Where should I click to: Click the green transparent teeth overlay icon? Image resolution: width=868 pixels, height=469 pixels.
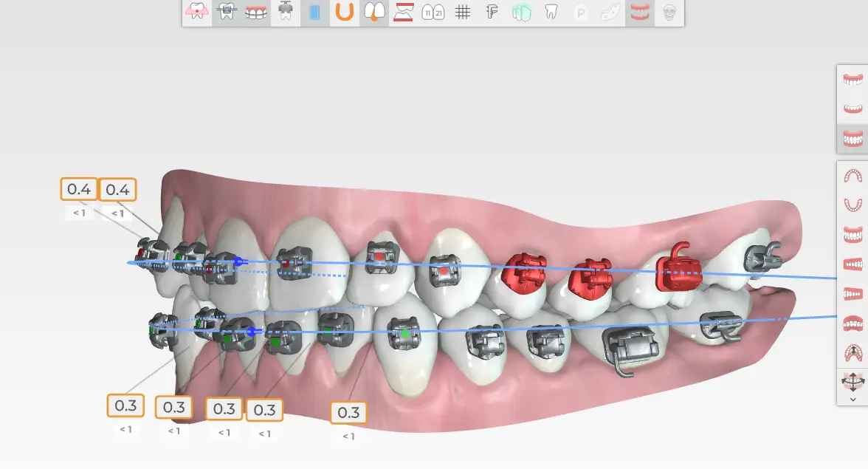click(522, 13)
